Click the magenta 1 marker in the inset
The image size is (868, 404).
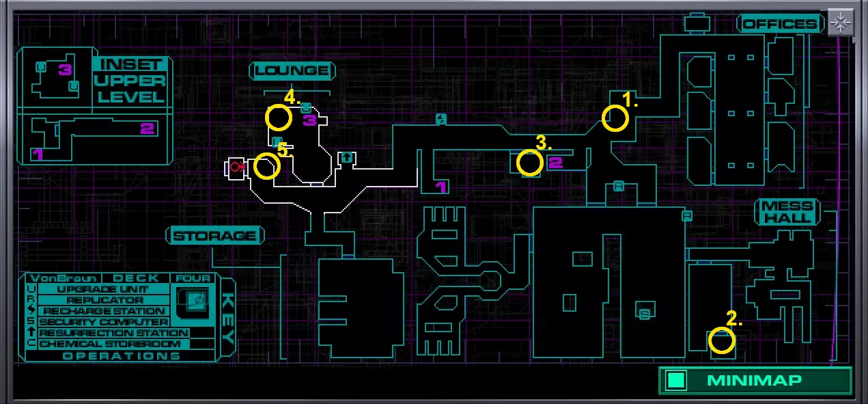(38, 154)
